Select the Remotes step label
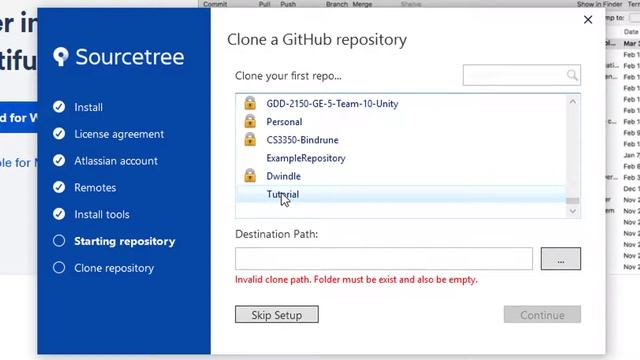The height and width of the screenshot is (360, 640). 95,188
